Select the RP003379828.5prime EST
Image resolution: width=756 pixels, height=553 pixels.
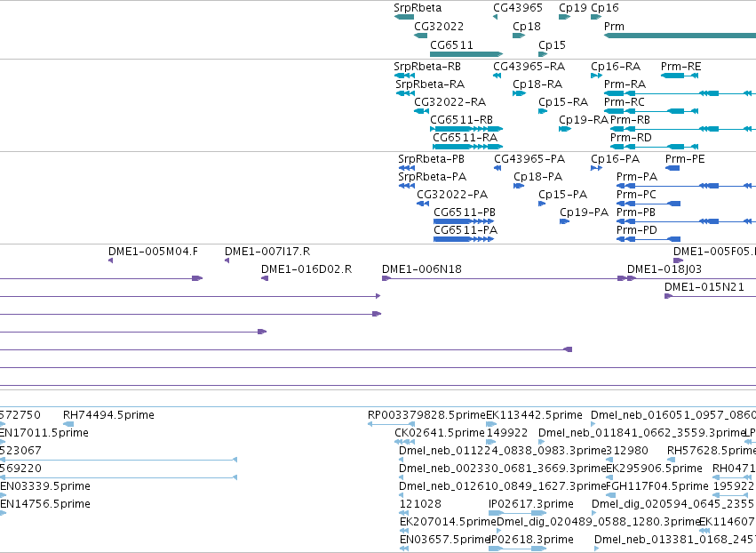(391, 424)
